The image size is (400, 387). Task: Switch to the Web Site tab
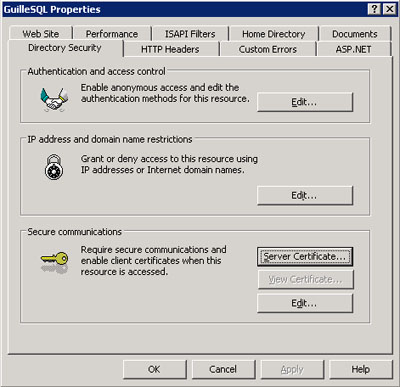(x=41, y=34)
